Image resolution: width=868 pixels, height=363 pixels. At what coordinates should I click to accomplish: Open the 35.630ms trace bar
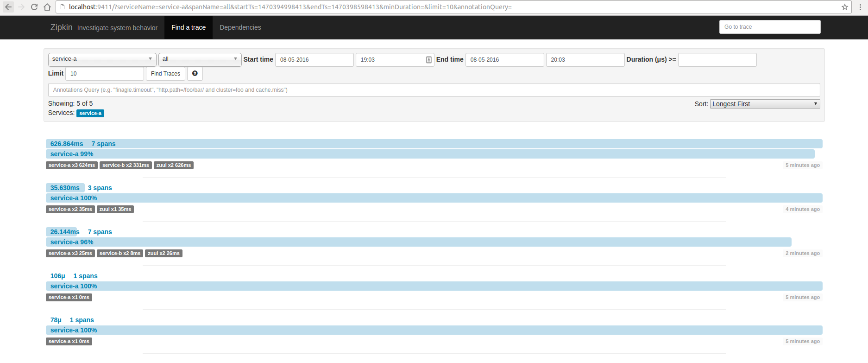[434, 198]
